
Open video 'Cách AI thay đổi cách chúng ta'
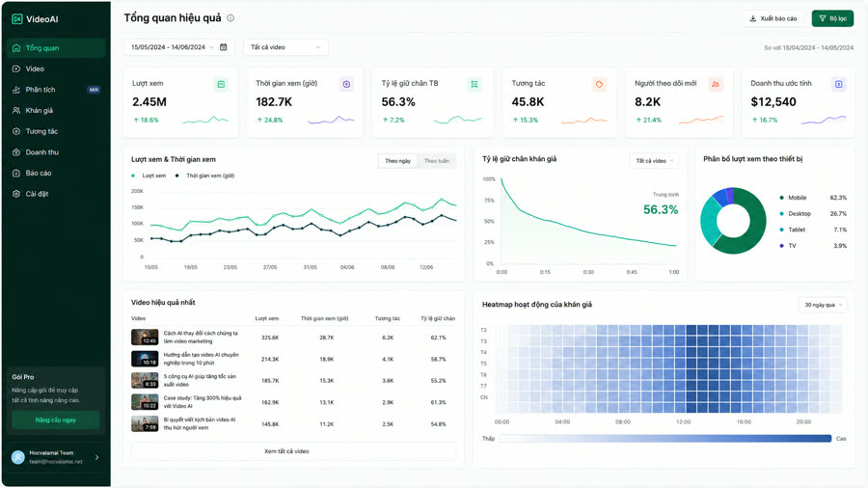pyautogui.click(x=201, y=337)
